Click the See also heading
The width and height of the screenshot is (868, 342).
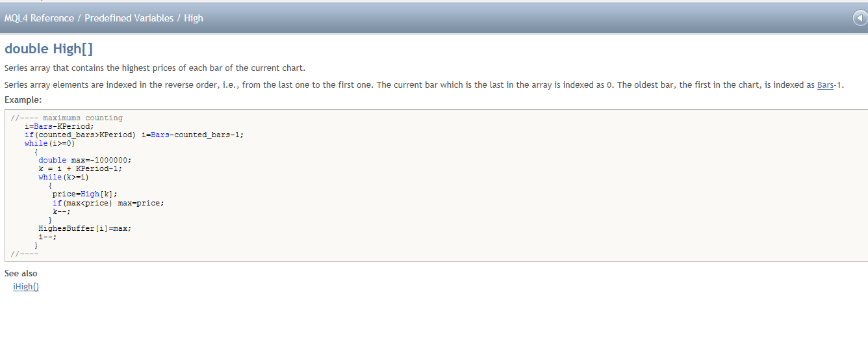click(21, 274)
